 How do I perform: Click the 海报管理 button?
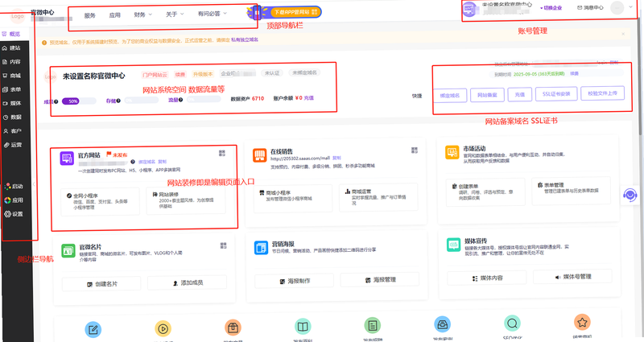tap(380, 279)
